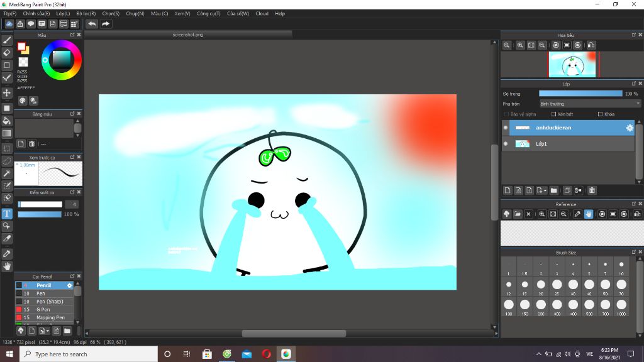Add new folder in Layer panel
The image size is (644, 362).
pyautogui.click(x=553, y=190)
